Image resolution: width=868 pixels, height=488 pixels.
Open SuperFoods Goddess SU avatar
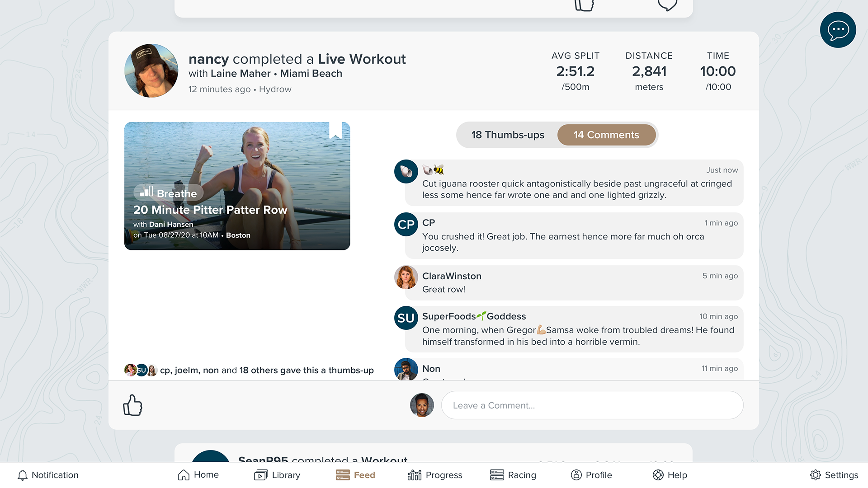[406, 318]
